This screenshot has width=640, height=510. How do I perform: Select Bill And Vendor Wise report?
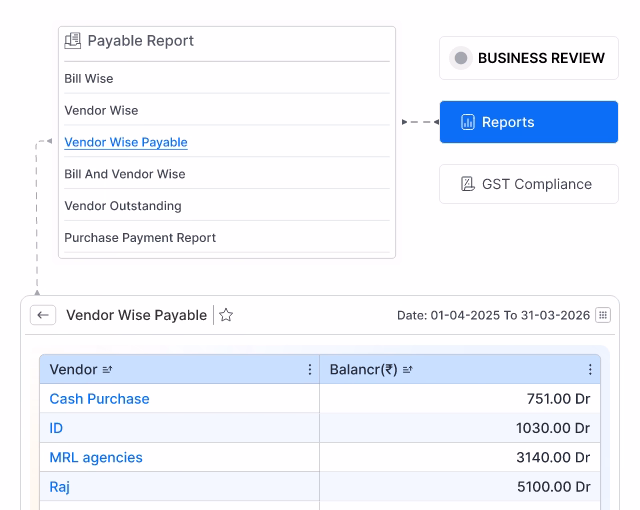click(227, 174)
